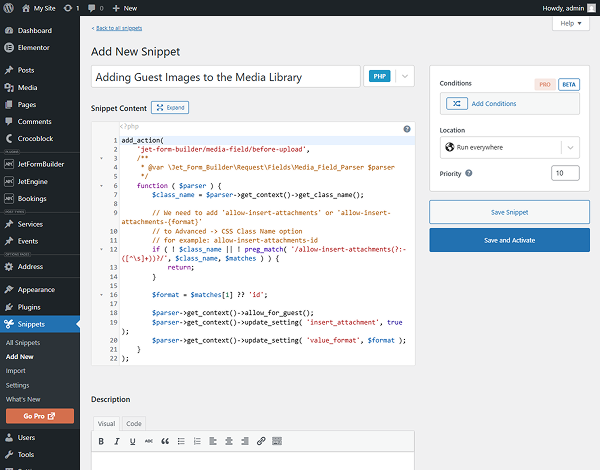600x470 pixels.
Task: Click Save Snippet button
Action: (509, 212)
